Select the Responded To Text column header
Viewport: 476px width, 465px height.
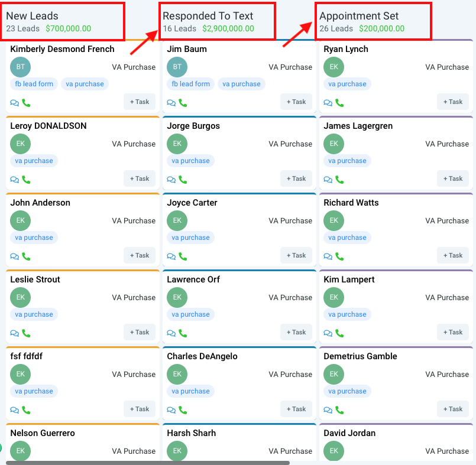point(208,16)
